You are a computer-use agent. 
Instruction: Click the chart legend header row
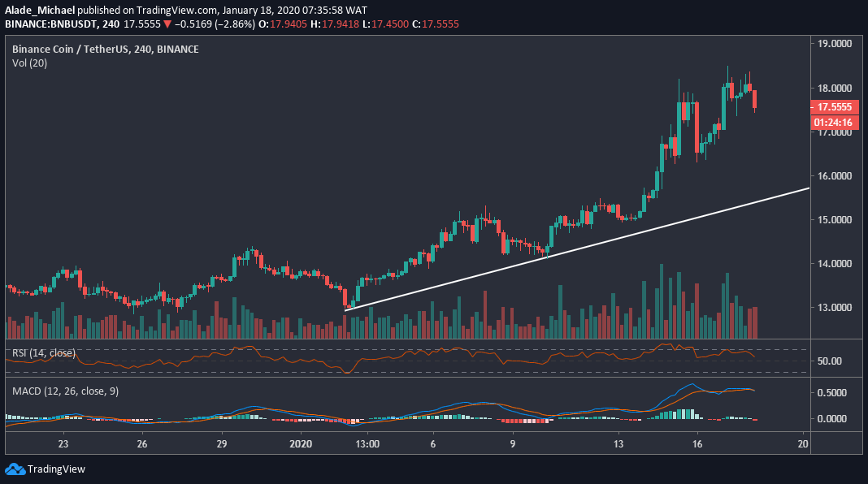[x=104, y=49]
